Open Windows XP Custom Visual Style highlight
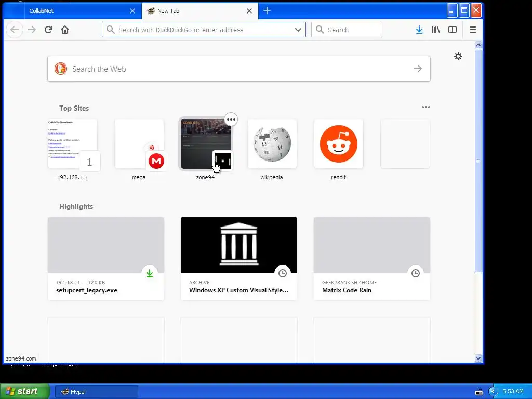 (239, 259)
